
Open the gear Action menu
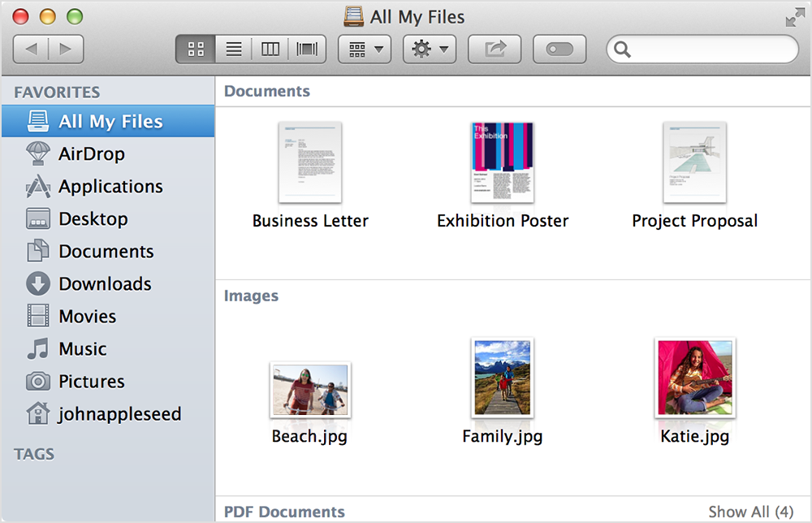(x=430, y=50)
